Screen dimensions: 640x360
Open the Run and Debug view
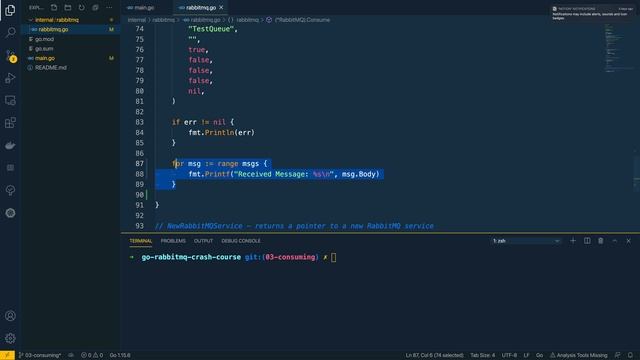[10, 78]
